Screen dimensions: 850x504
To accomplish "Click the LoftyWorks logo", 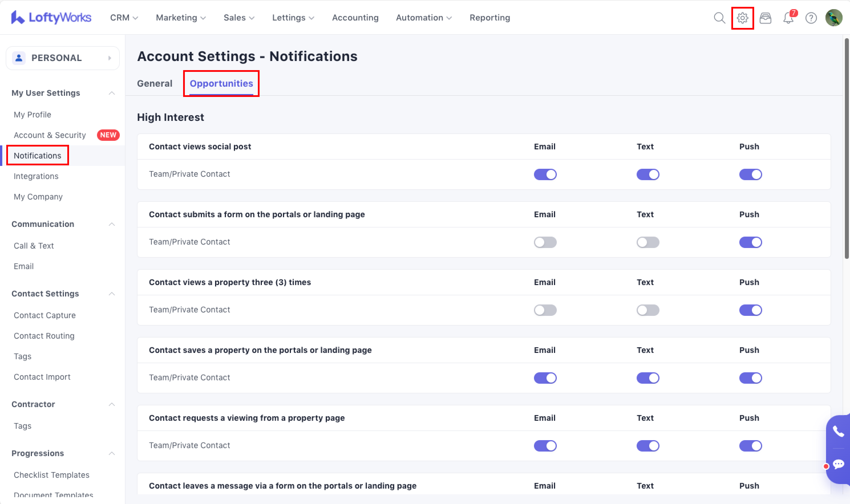I will coord(51,18).
